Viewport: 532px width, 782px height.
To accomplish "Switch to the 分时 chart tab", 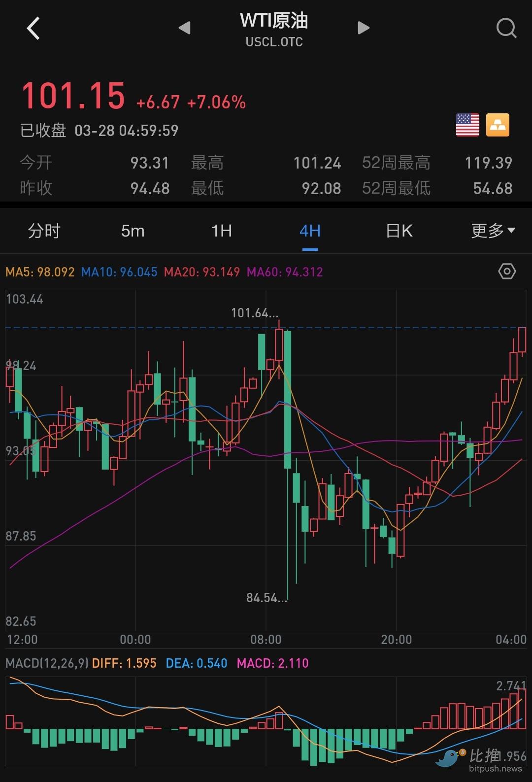I will point(44,231).
